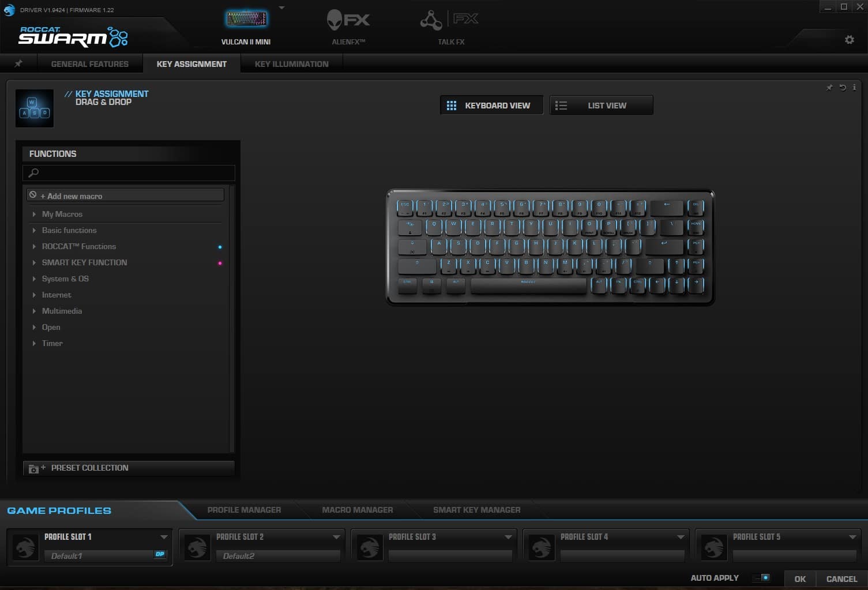The height and width of the screenshot is (590, 868).
Task: Select the W key on the keyboard
Action: [453, 227]
